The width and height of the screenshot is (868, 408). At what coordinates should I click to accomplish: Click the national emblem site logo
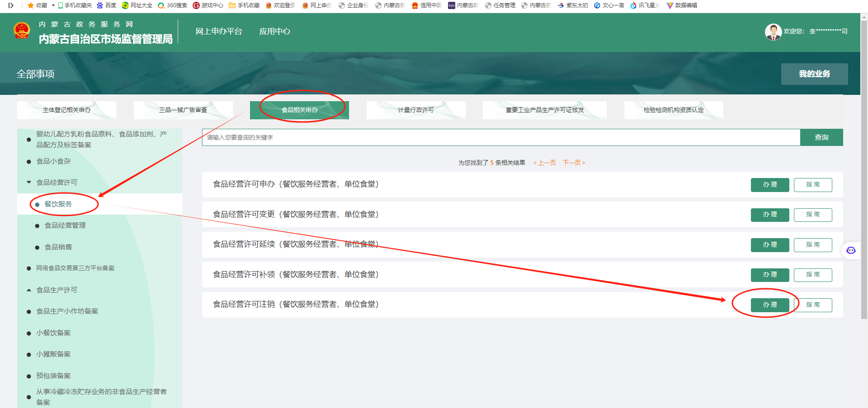point(22,31)
